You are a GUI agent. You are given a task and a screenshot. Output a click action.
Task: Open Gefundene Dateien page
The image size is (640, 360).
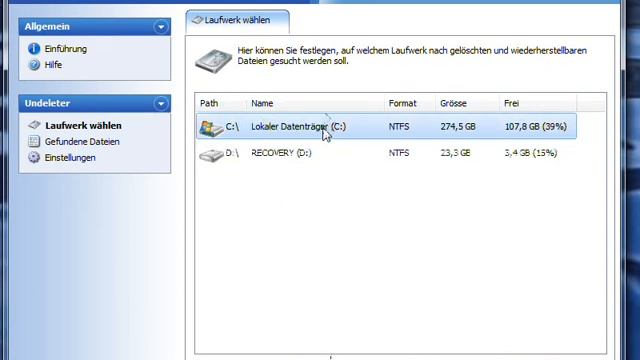[x=82, y=142]
